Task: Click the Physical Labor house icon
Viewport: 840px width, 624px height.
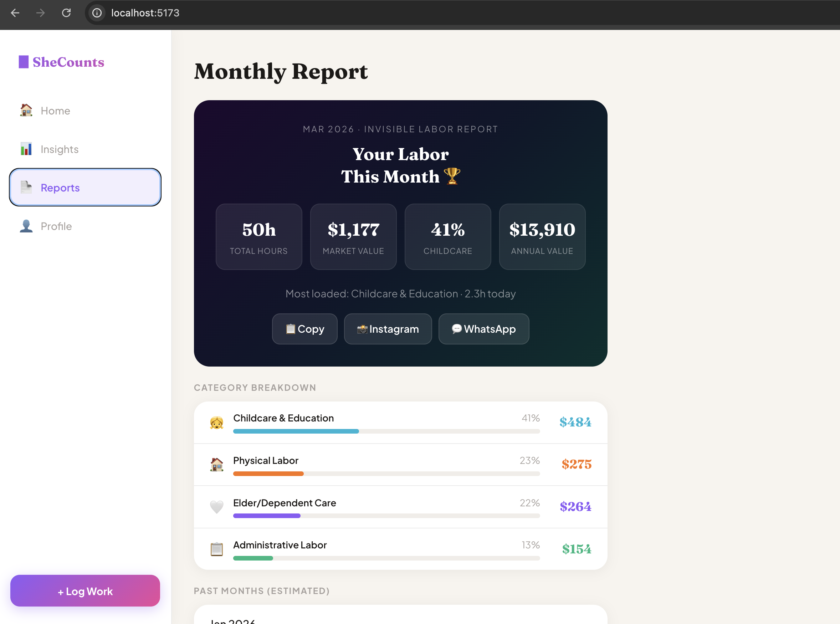Action: [x=216, y=464]
